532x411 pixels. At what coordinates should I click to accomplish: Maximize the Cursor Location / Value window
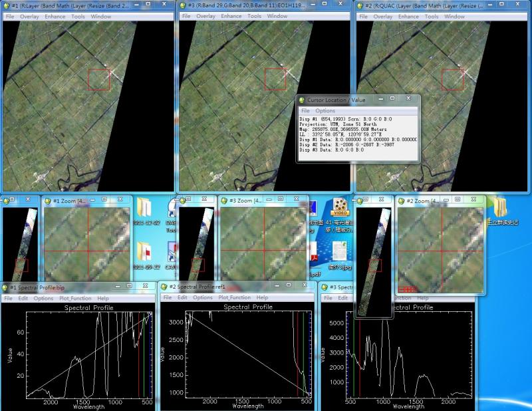pos(392,98)
